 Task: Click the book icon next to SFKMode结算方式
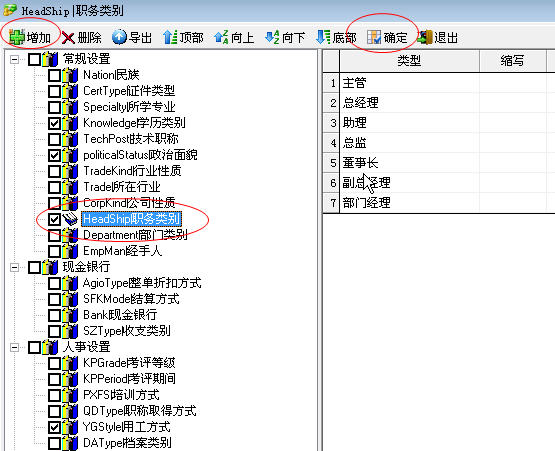[x=70, y=299]
